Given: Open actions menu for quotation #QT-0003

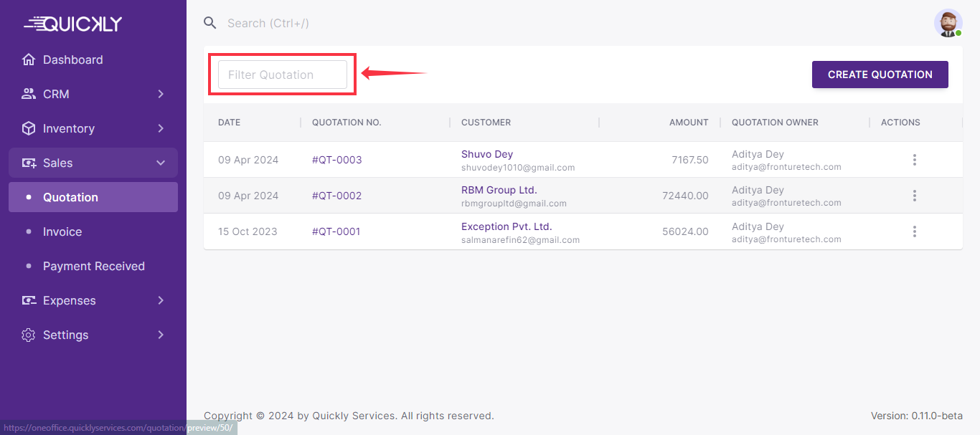Looking at the screenshot, I should (x=914, y=160).
